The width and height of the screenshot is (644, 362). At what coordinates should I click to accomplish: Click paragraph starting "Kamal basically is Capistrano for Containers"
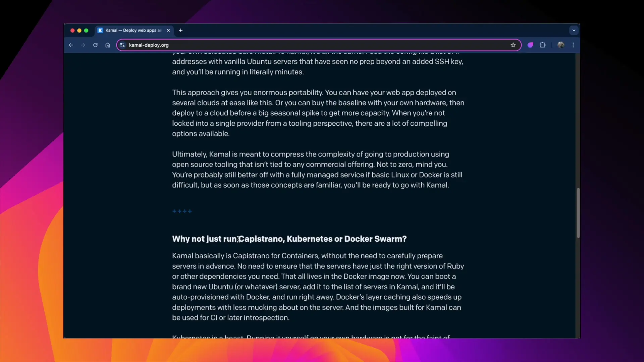click(x=318, y=287)
